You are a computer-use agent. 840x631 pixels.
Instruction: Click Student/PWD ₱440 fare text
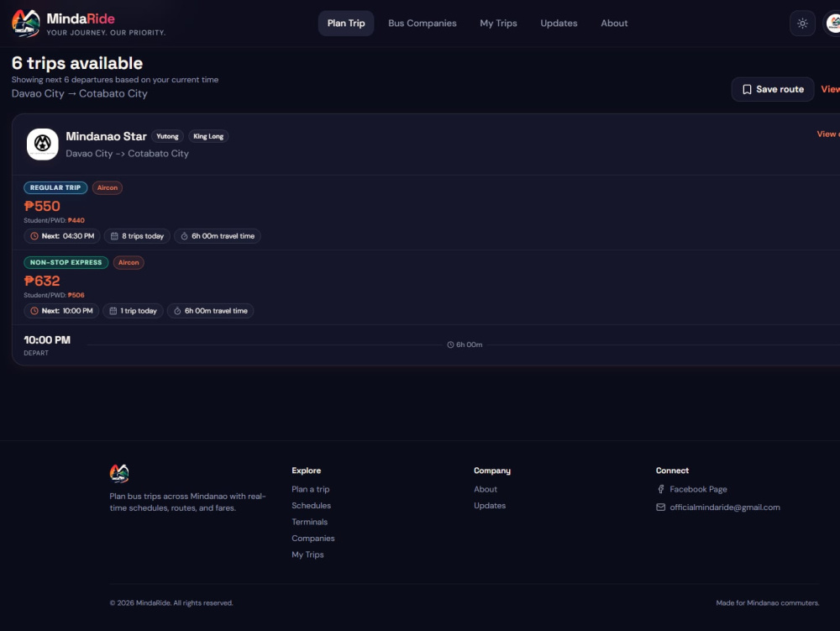pos(54,220)
